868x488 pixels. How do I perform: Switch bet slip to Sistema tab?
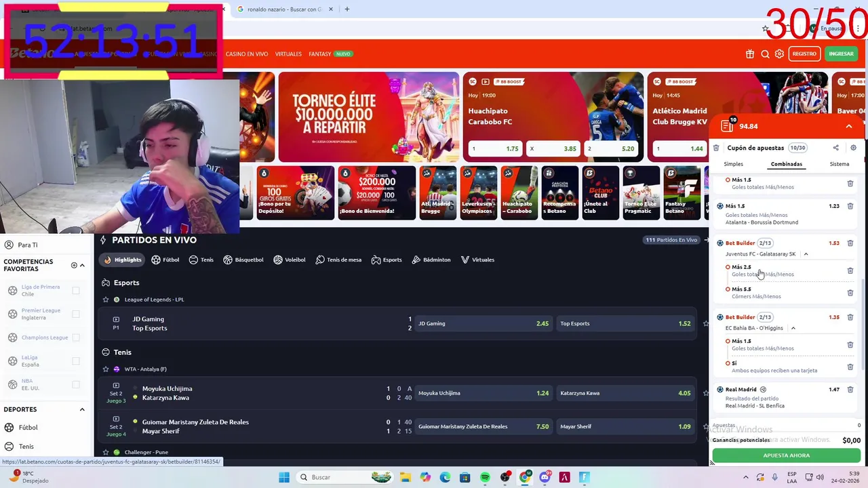(839, 164)
